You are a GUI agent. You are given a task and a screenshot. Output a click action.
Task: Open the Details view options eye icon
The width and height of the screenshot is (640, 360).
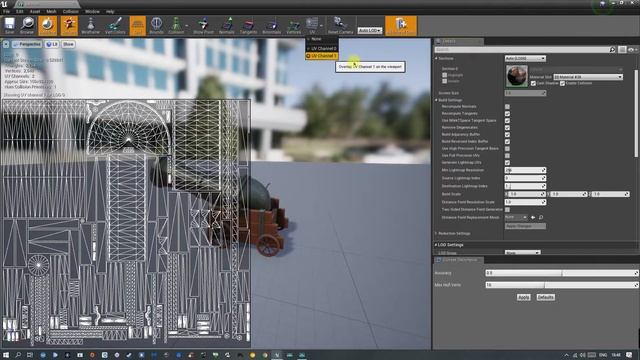pyautogui.click(x=632, y=49)
